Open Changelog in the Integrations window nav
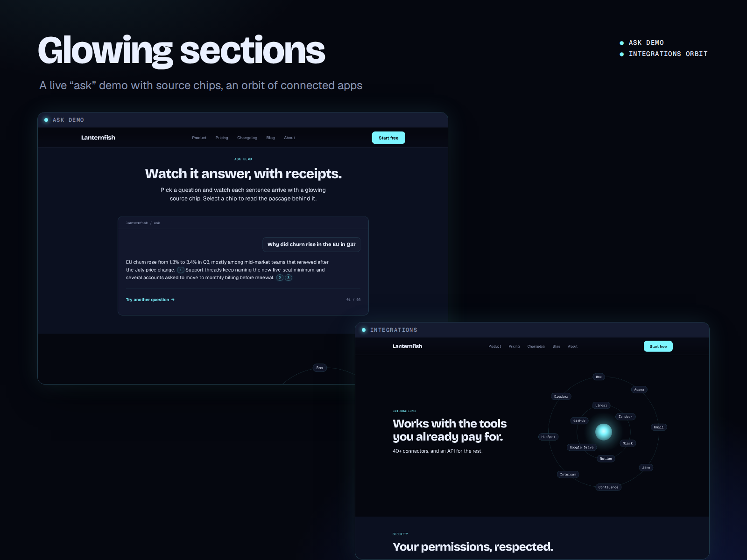 pyautogui.click(x=536, y=346)
